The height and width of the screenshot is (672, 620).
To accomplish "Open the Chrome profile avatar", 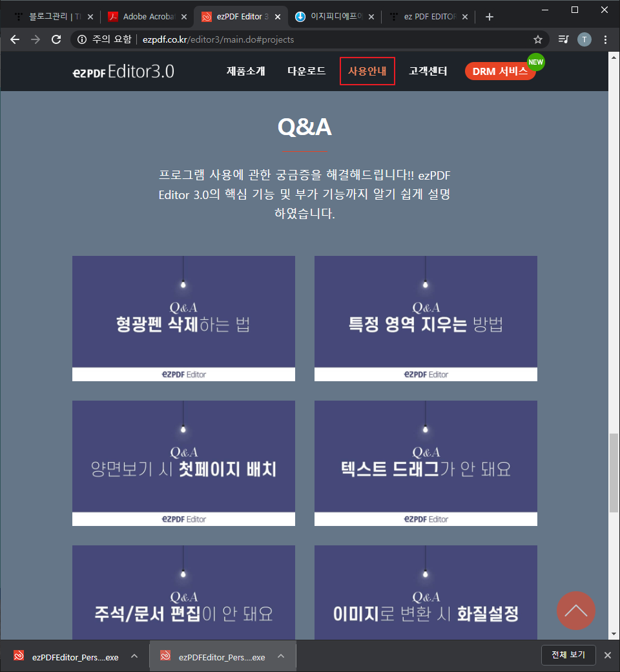I will tap(584, 39).
